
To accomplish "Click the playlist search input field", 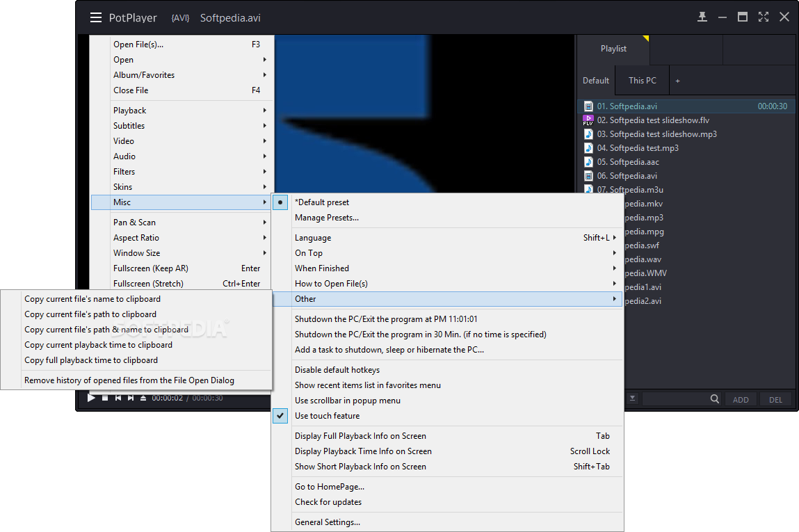I will pos(675,399).
